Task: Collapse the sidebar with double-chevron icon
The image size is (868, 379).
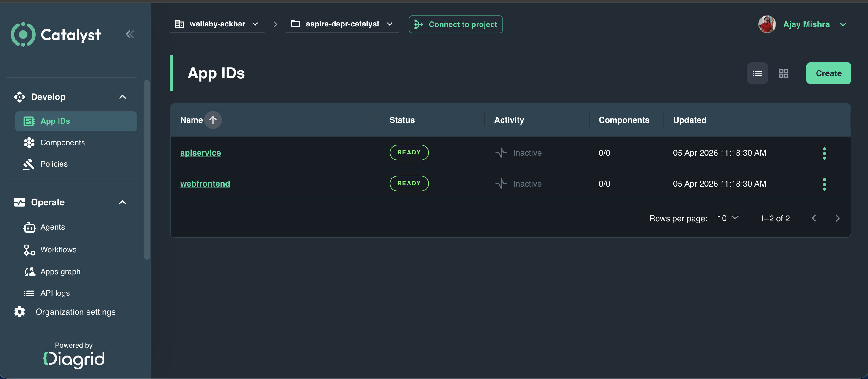Action: click(130, 34)
